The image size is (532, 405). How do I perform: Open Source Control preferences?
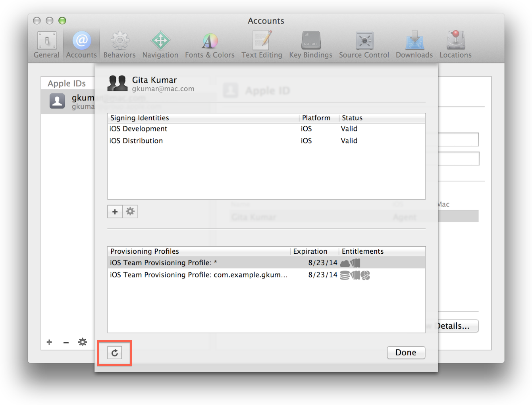364,45
